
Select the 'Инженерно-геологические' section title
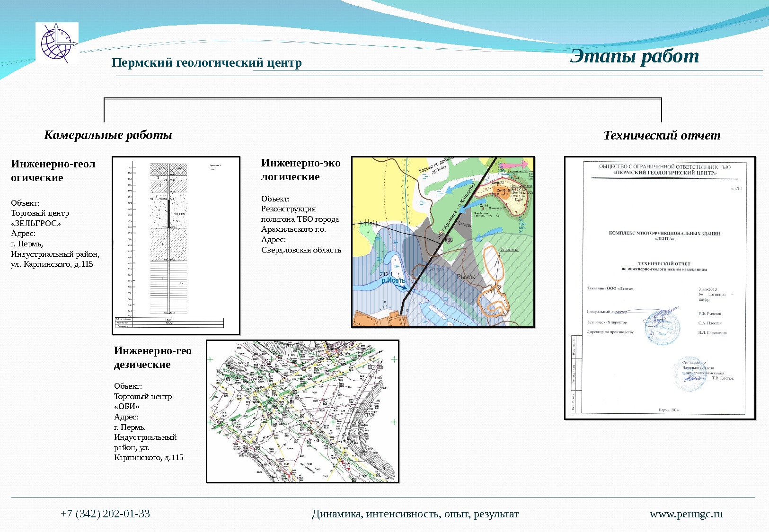(53, 171)
